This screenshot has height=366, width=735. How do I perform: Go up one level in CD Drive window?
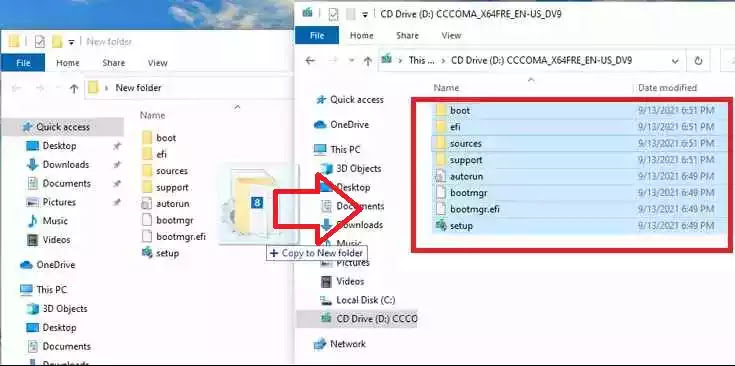(368, 60)
